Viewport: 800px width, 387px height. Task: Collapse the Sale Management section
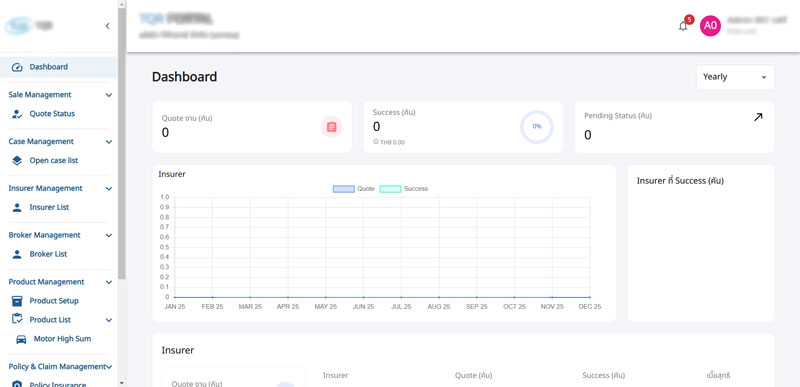pos(109,95)
